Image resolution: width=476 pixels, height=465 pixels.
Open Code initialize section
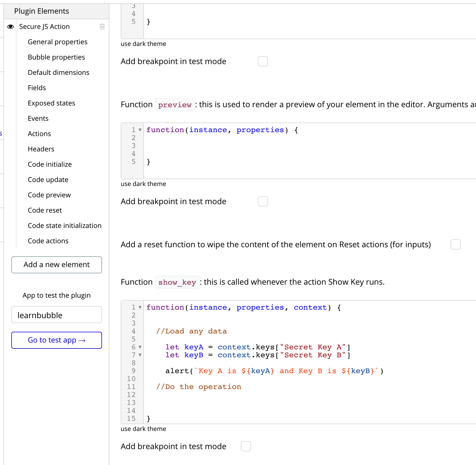[50, 164]
